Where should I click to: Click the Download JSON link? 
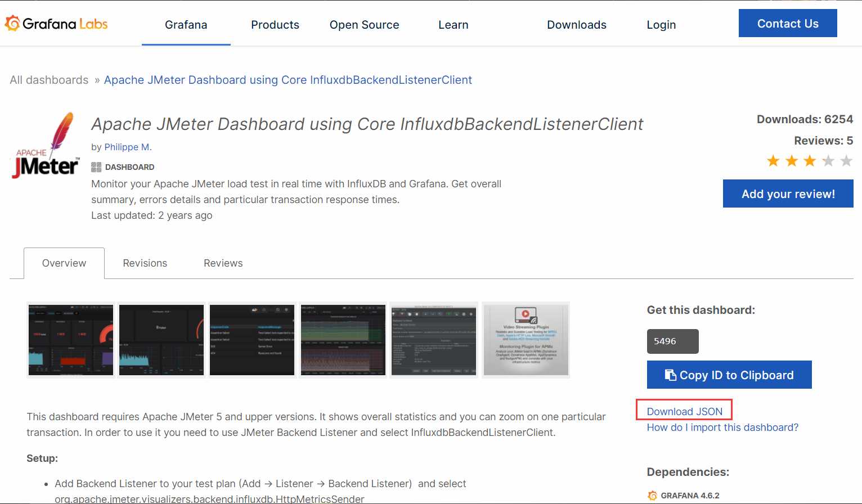[x=685, y=411]
